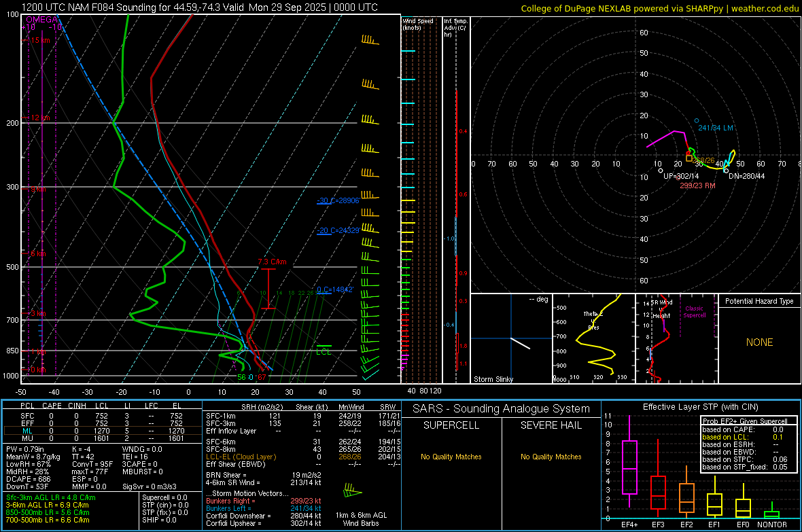Click the Prob EF2+ Given Supercell heading
This screenshot has height=532, width=802.
[x=745, y=421]
